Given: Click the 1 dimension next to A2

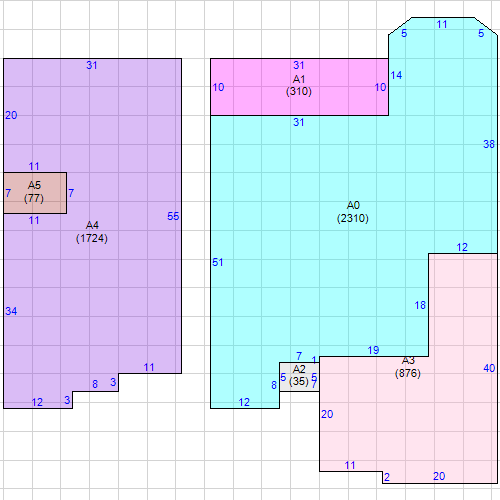Looking at the screenshot, I should 314,360.
